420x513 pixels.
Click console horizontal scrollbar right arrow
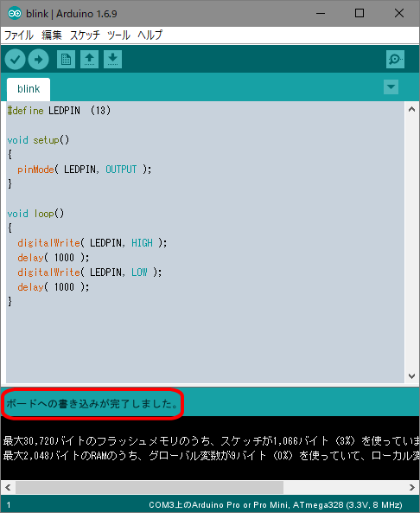(412, 488)
